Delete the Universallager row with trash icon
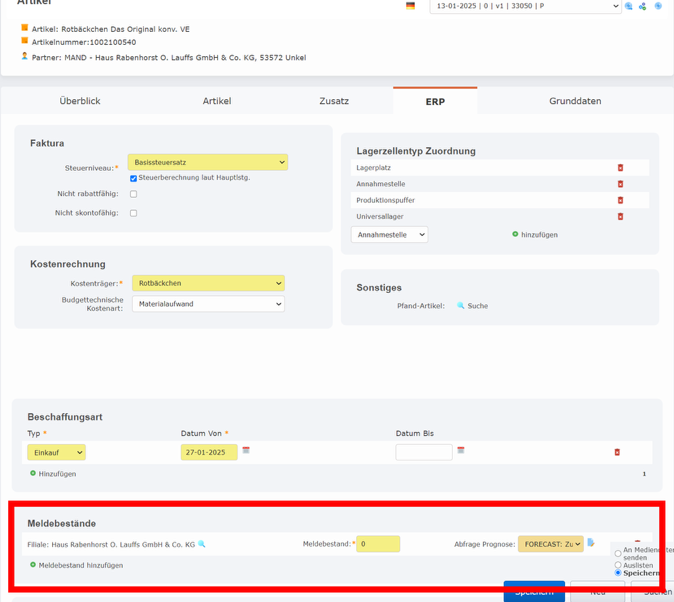The width and height of the screenshot is (674, 602). click(620, 216)
